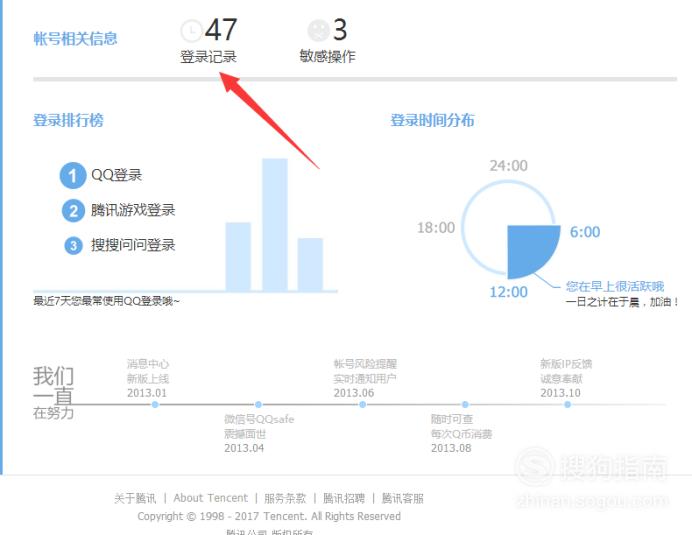Viewport: 692px width, 535px height.
Task: Select rank 2 circle for 腾讯游戏登录
Action: coord(73,211)
